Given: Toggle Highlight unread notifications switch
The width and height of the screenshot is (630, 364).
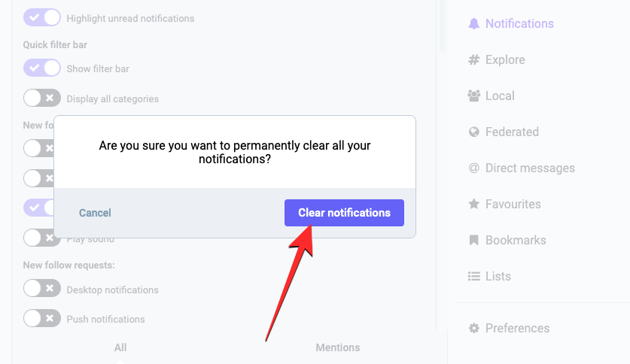Looking at the screenshot, I should [x=42, y=17].
